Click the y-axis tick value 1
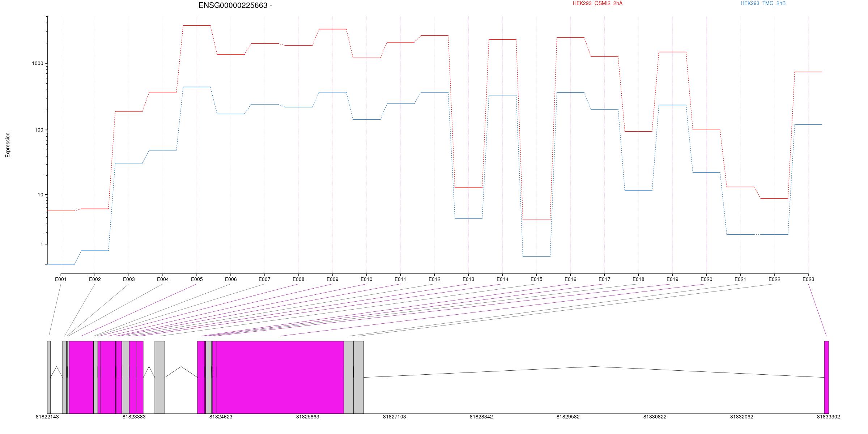868x434 pixels. pos(42,244)
